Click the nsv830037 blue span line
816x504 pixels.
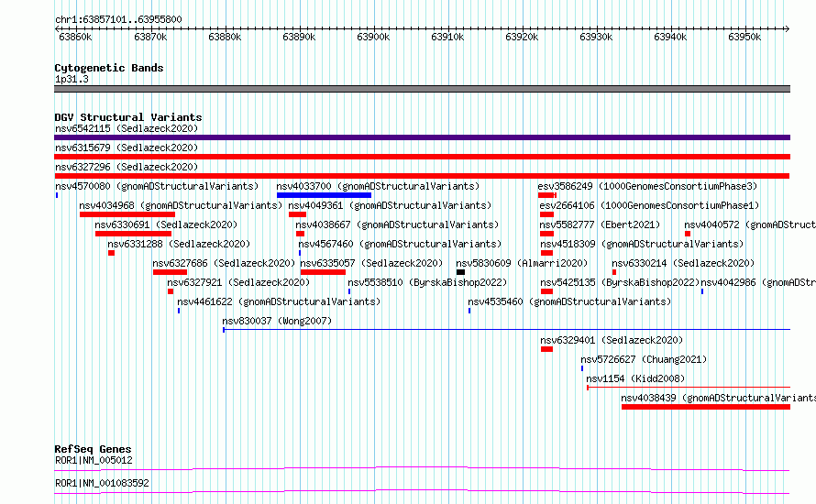[506, 330]
